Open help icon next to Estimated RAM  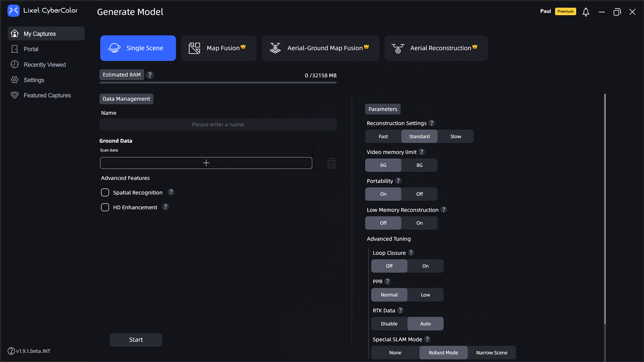(150, 75)
